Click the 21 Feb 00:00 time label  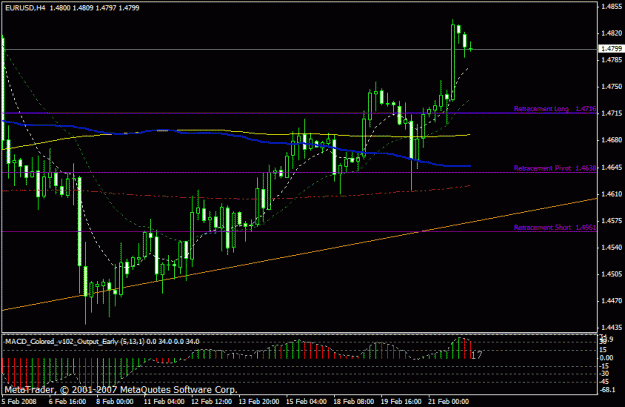(448, 401)
